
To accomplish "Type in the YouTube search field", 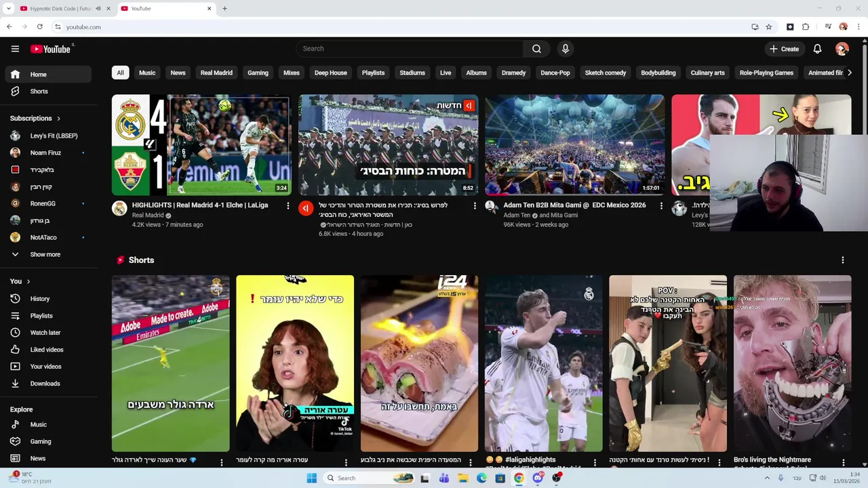I will click(410, 49).
